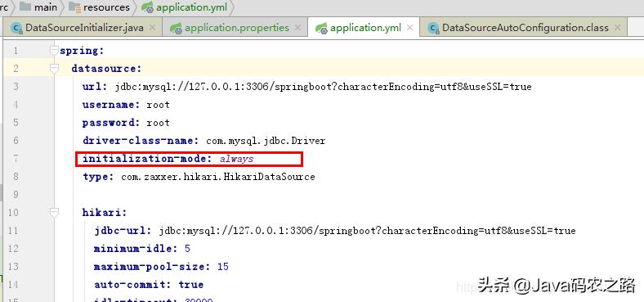
Task: Collapse the spring: block fold marker
Action: [54, 50]
